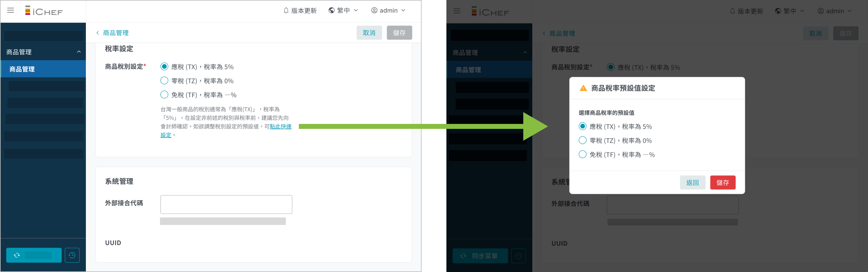The image size is (868, 272).
Task: Open the history clock icon in the left sidebar
Action: pyautogui.click(x=72, y=255)
